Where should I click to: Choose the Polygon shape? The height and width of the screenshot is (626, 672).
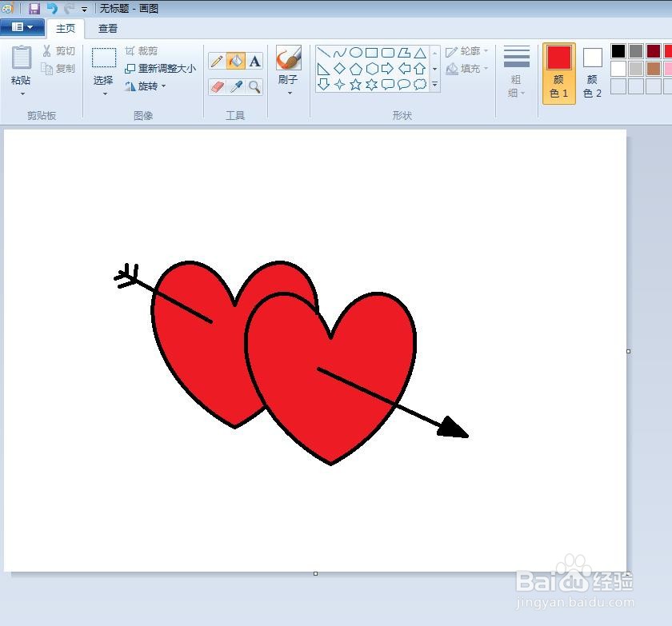pyautogui.click(x=404, y=53)
